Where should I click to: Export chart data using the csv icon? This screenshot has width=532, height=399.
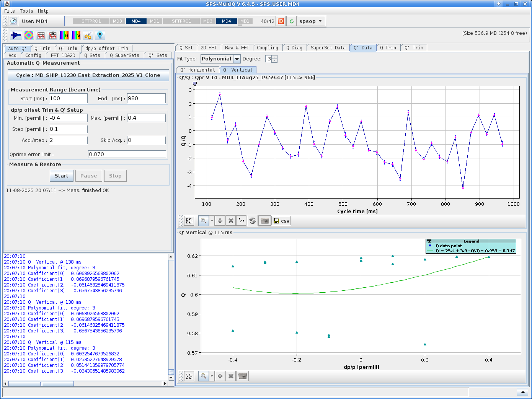[281, 220]
